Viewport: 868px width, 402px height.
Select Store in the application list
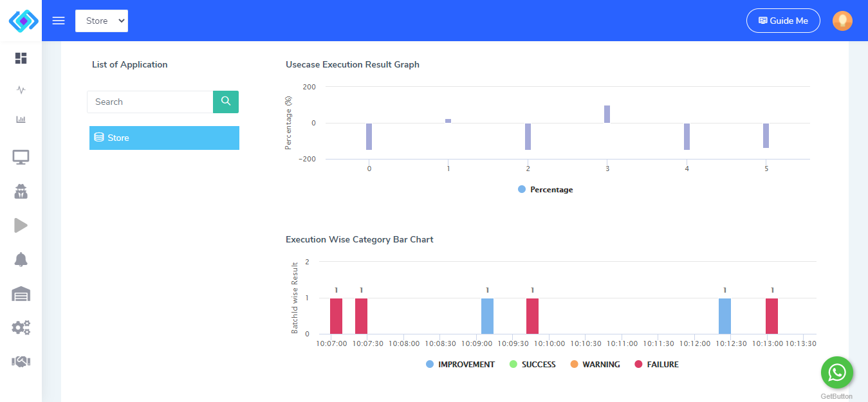pos(164,138)
